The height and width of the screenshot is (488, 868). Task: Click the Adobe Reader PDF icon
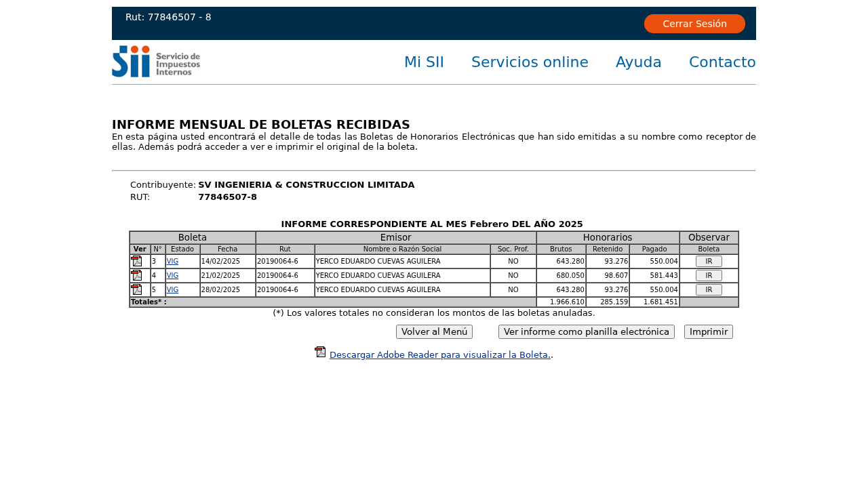[x=320, y=352]
